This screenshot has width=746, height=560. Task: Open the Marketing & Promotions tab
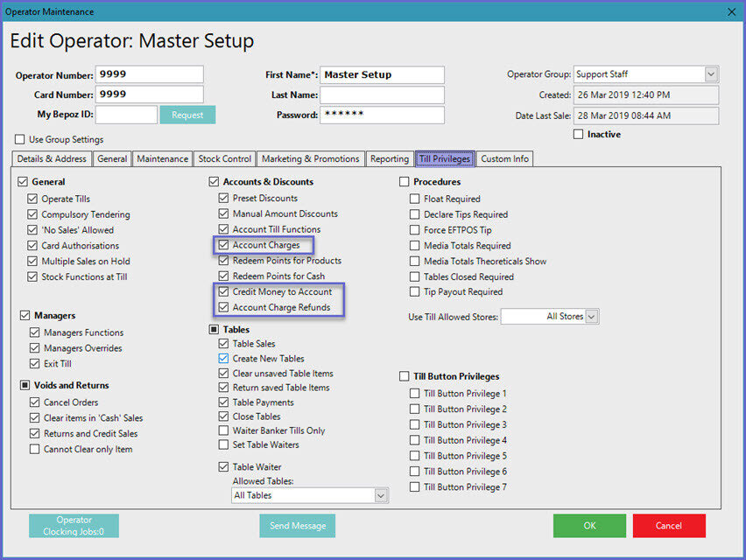click(310, 159)
